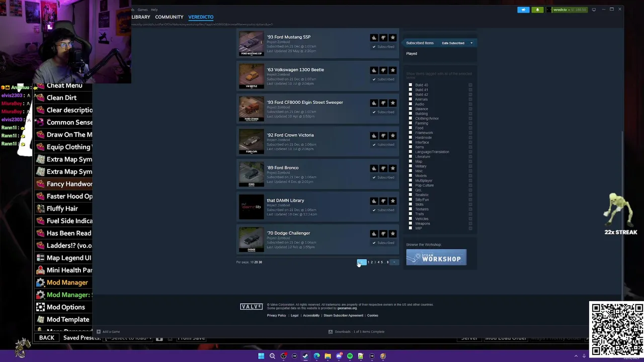Open '70 Dodge Challenger item title
The height and width of the screenshot is (362, 644).
point(288,233)
